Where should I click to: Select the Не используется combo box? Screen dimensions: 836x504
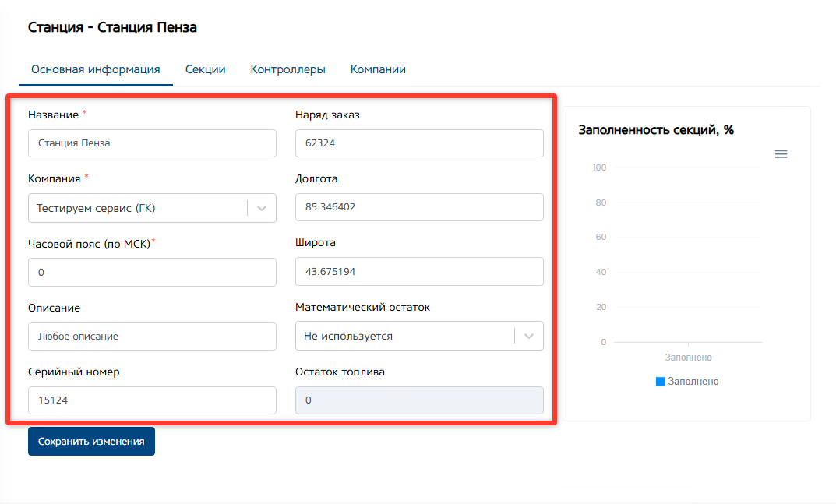coord(405,337)
